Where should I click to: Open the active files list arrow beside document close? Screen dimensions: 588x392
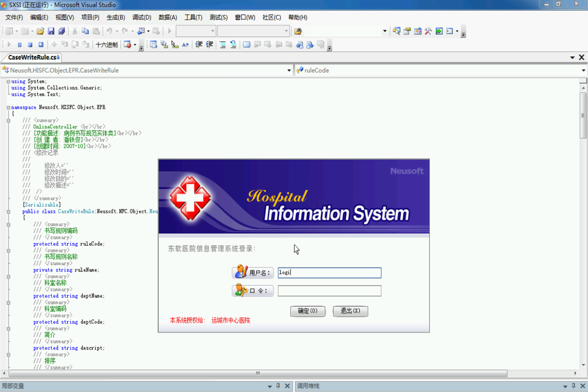[x=572, y=57]
